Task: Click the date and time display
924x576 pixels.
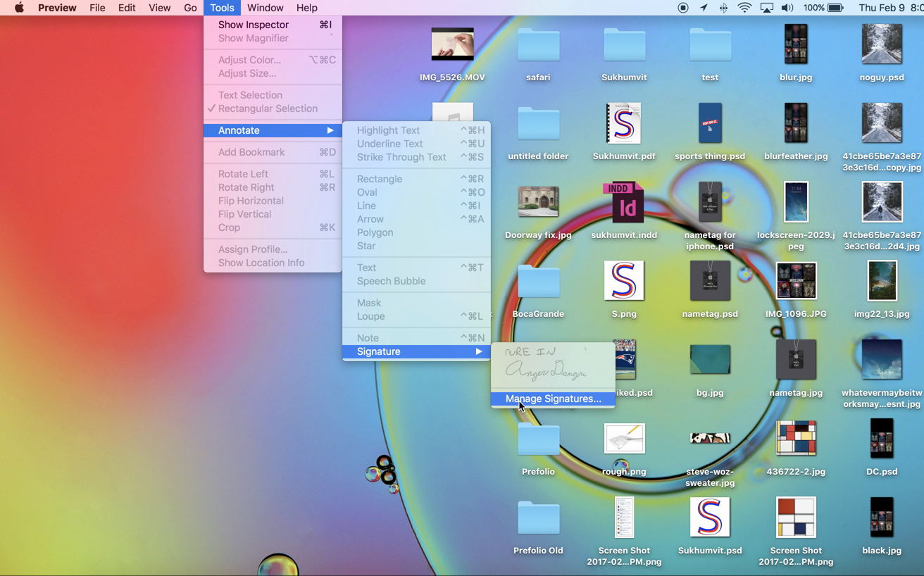Action: pyautogui.click(x=891, y=8)
